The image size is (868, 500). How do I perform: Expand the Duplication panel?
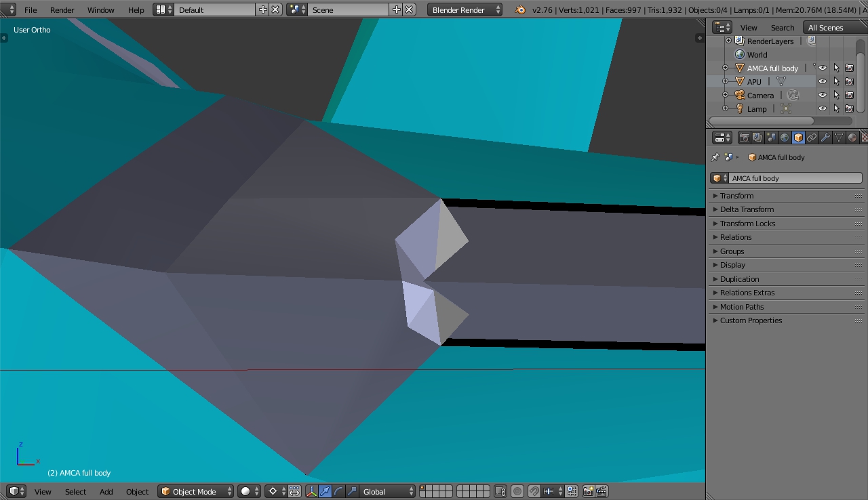pos(787,278)
